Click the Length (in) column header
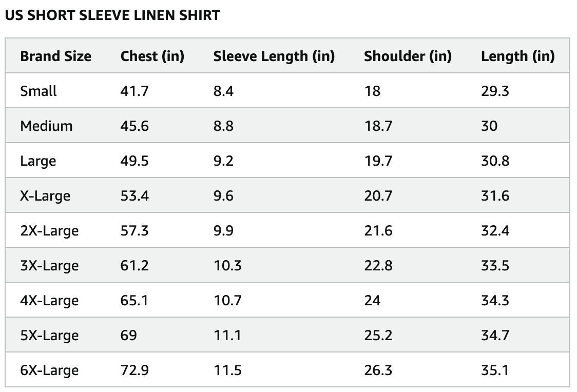This screenshot has width=577, height=392. 517,56
